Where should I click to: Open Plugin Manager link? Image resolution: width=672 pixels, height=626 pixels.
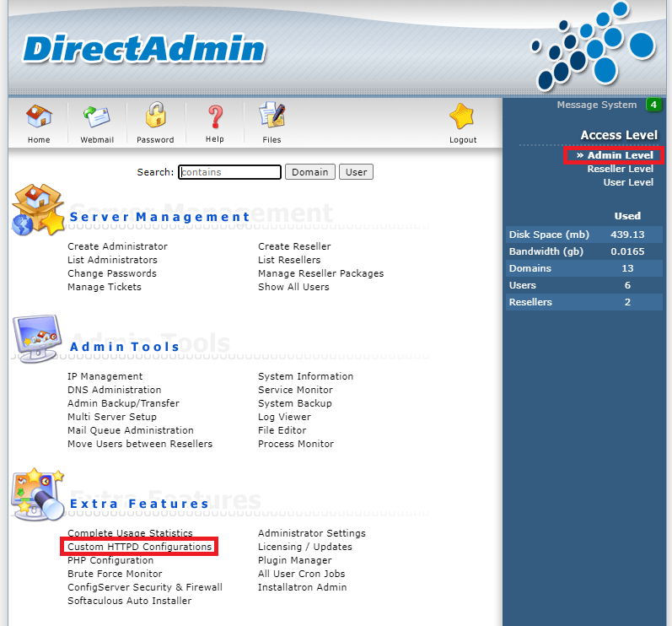point(295,560)
